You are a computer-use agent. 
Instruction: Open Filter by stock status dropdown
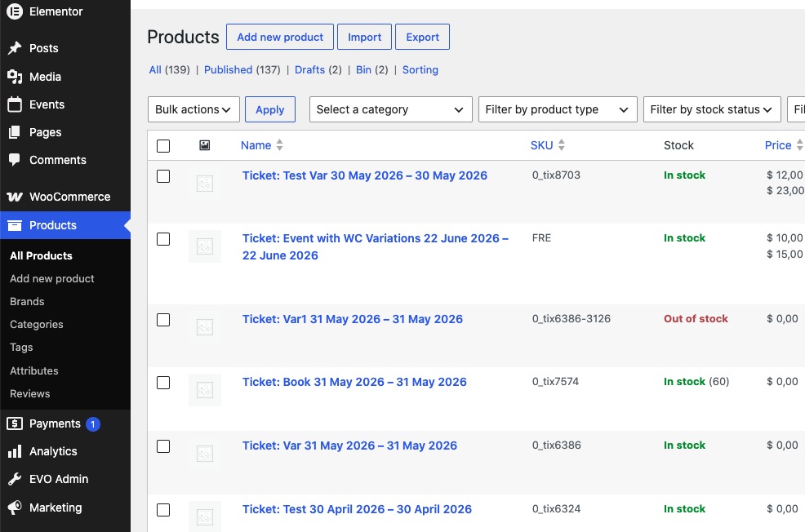point(712,109)
